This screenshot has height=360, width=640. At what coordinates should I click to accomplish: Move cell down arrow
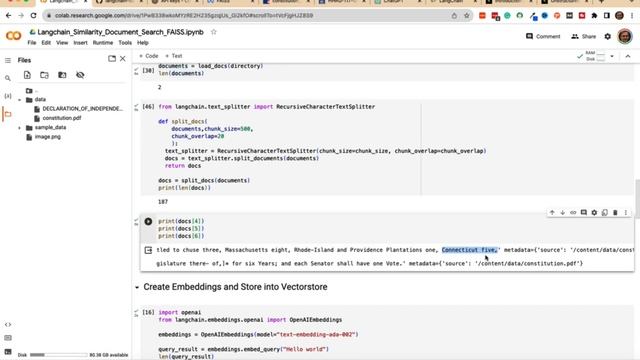(562, 213)
